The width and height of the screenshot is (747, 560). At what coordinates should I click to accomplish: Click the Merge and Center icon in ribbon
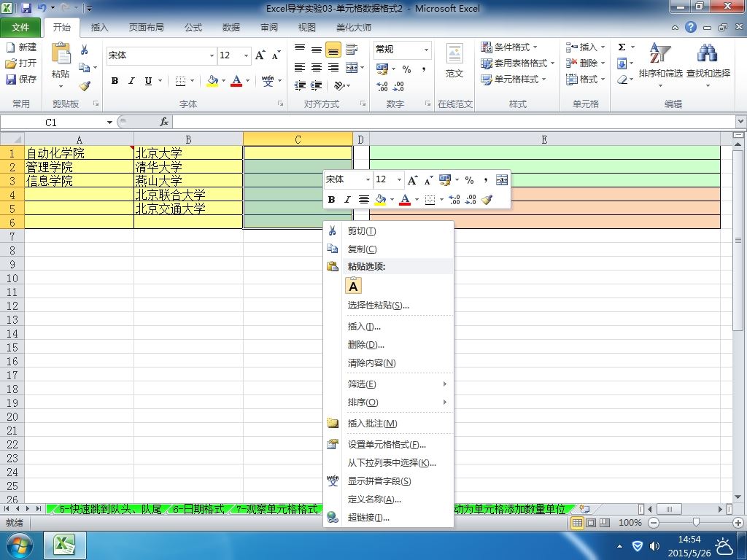[352, 68]
